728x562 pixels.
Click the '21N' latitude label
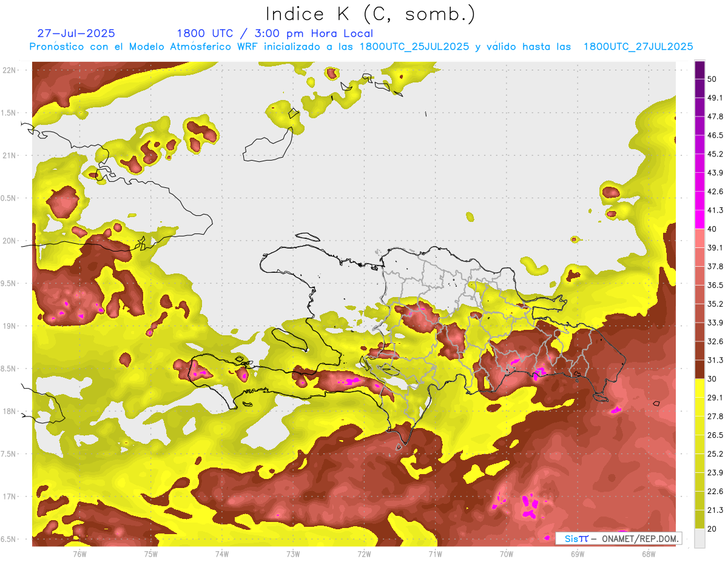tap(10, 155)
